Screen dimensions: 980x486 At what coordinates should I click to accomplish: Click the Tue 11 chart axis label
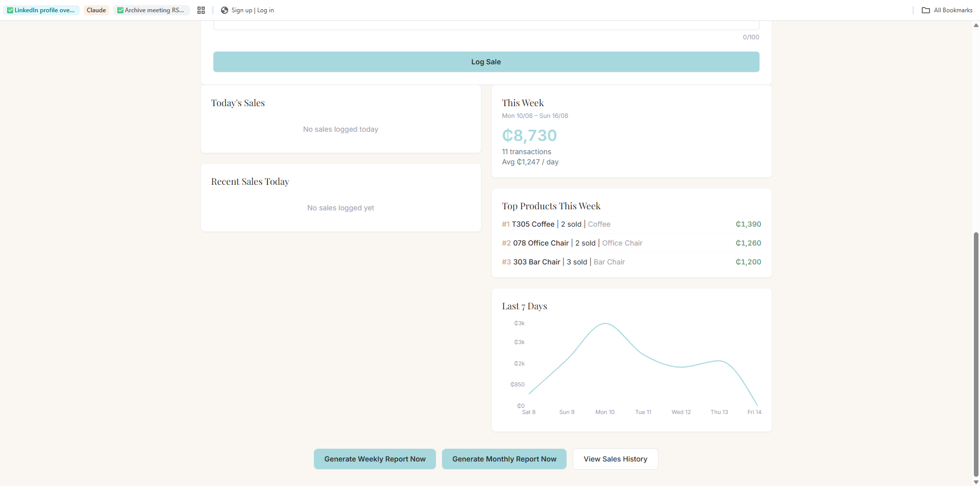pyautogui.click(x=643, y=412)
